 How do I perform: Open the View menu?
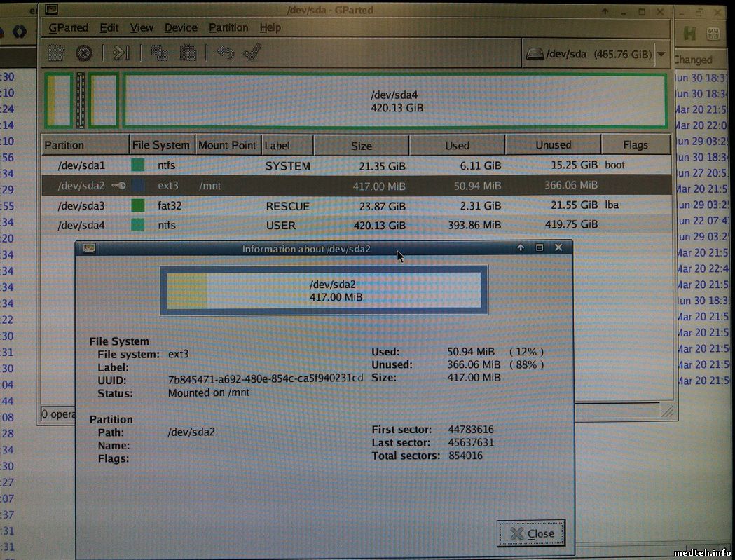click(x=142, y=27)
